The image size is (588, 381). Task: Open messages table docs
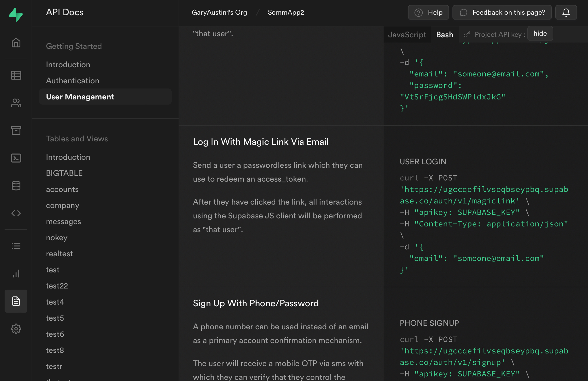tap(63, 221)
